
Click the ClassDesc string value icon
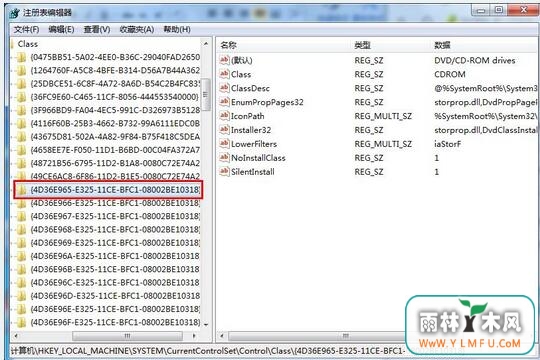224,88
